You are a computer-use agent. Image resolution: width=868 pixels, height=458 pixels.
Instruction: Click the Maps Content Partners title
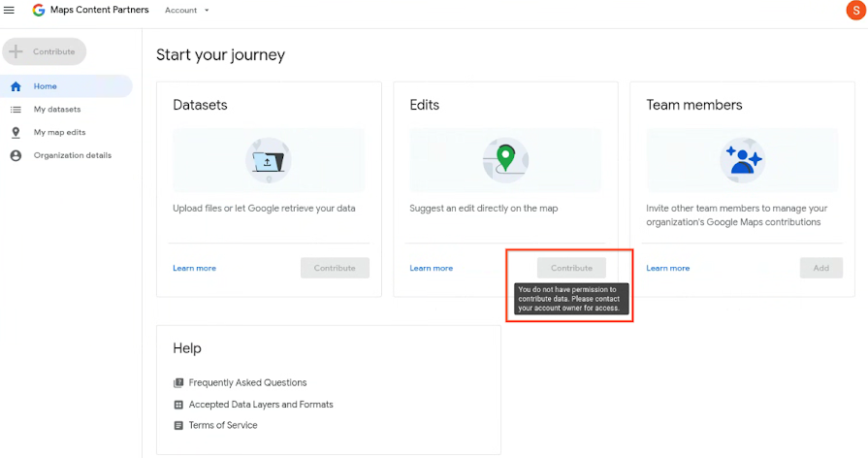(99, 10)
